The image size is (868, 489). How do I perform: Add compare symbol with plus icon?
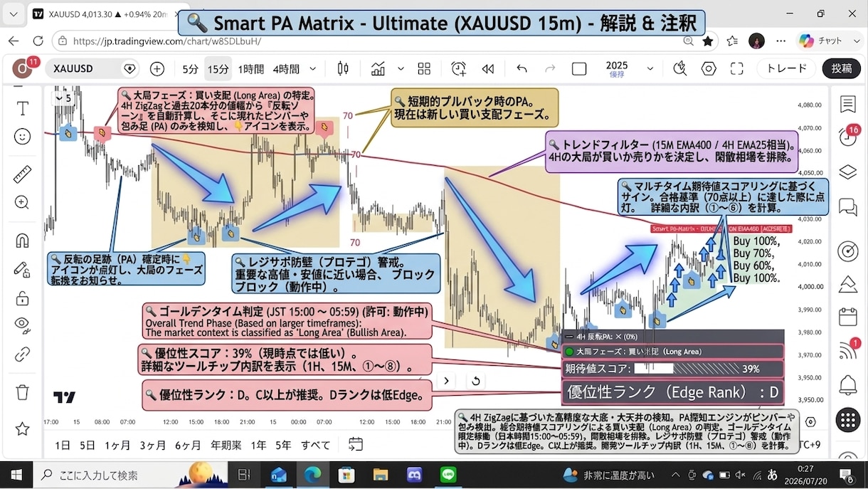pos(157,69)
